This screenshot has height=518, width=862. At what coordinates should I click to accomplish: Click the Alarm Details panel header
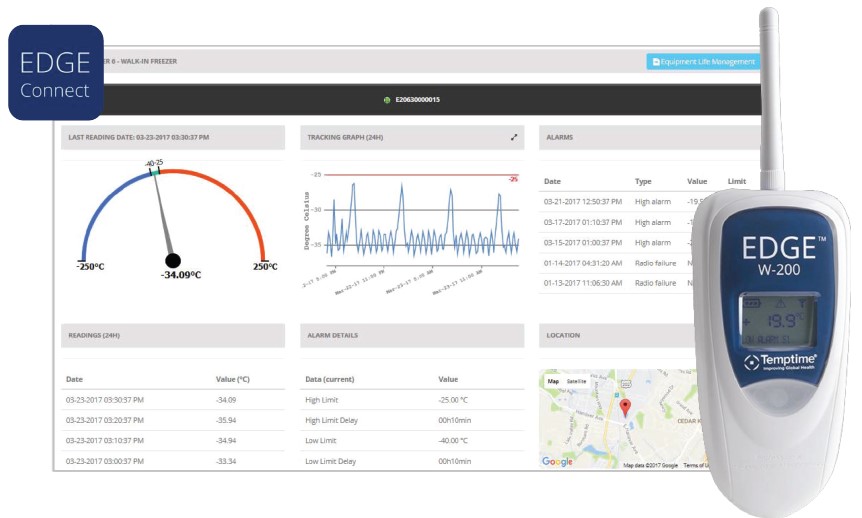point(412,335)
